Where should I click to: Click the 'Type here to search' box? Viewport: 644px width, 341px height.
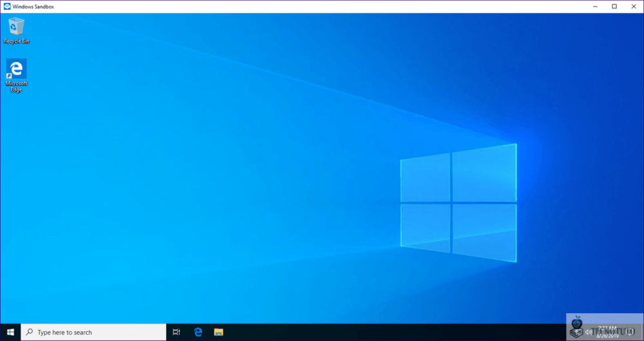pyautogui.click(x=93, y=332)
